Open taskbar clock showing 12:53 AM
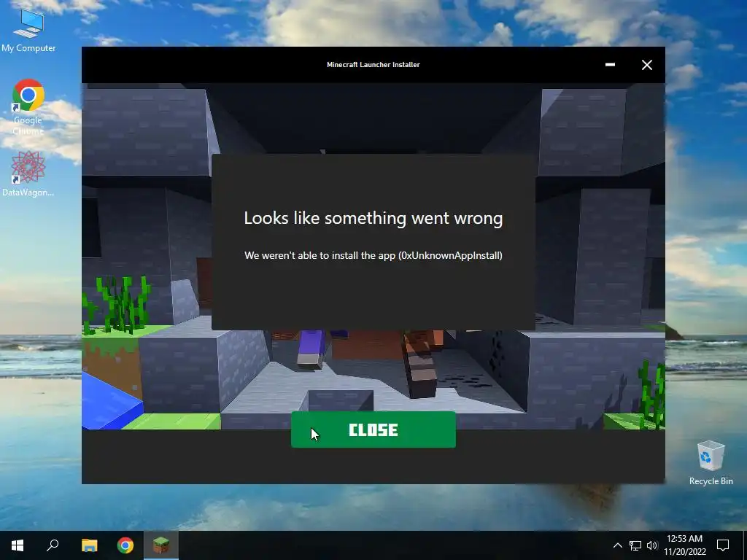 point(684,545)
